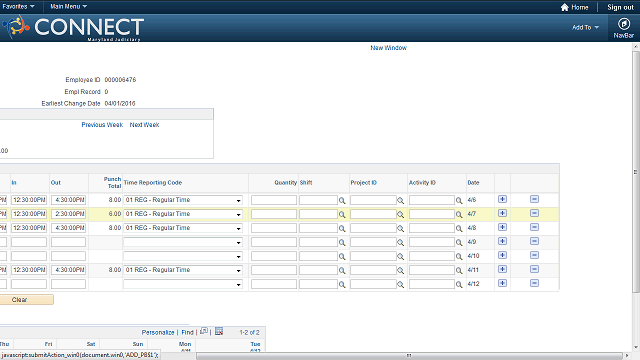Screen dimensions: 640x360
Task: Open Project ID lookup for the 4/6 row
Action: click(400, 200)
